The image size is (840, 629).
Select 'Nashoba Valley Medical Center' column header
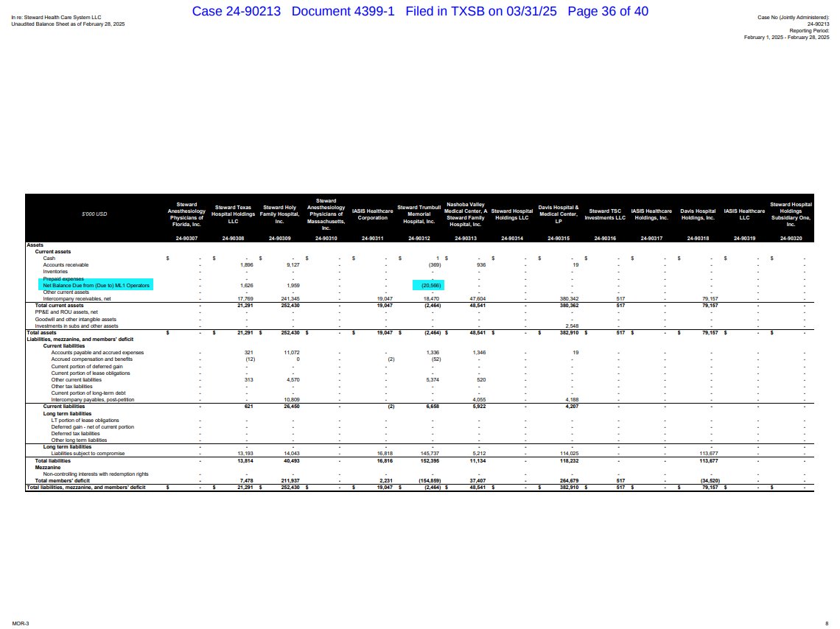point(466,214)
